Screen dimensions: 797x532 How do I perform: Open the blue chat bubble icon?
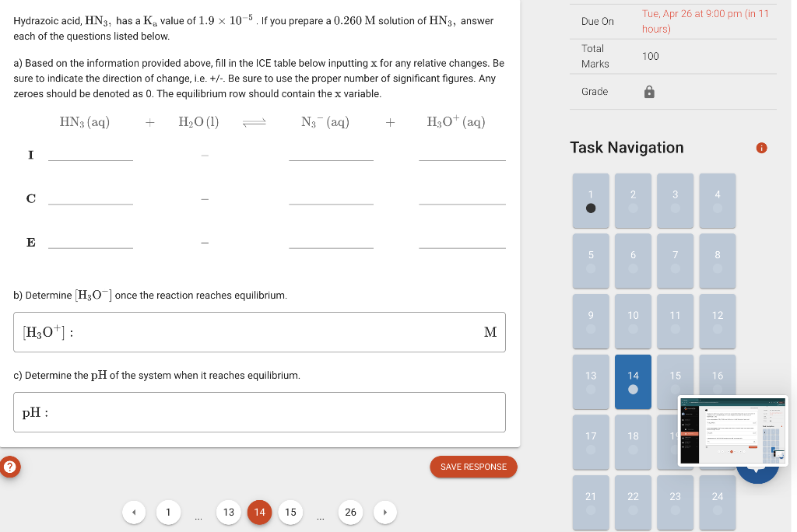click(x=757, y=475)
